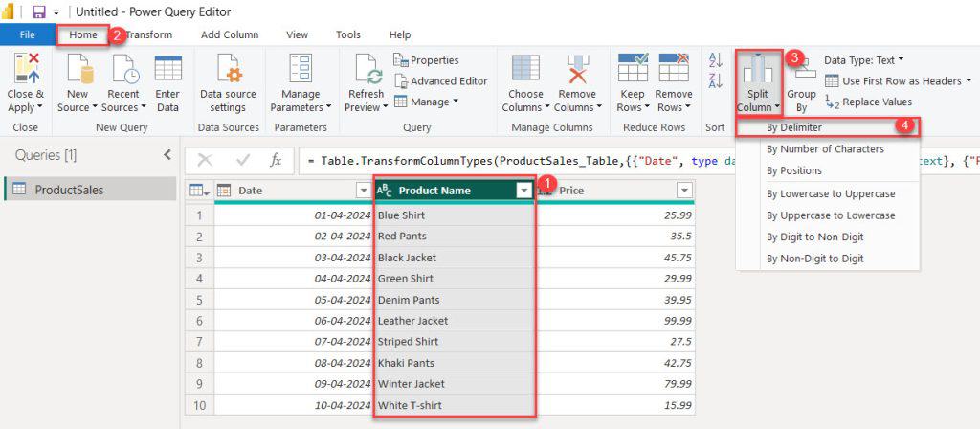Click Replace Values

[868, 102]
